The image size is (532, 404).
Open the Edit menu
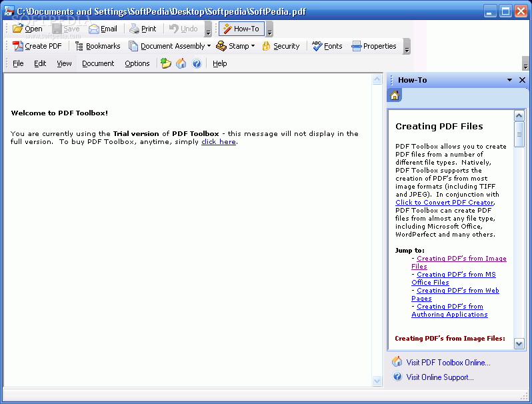click(x=40, y=63)
